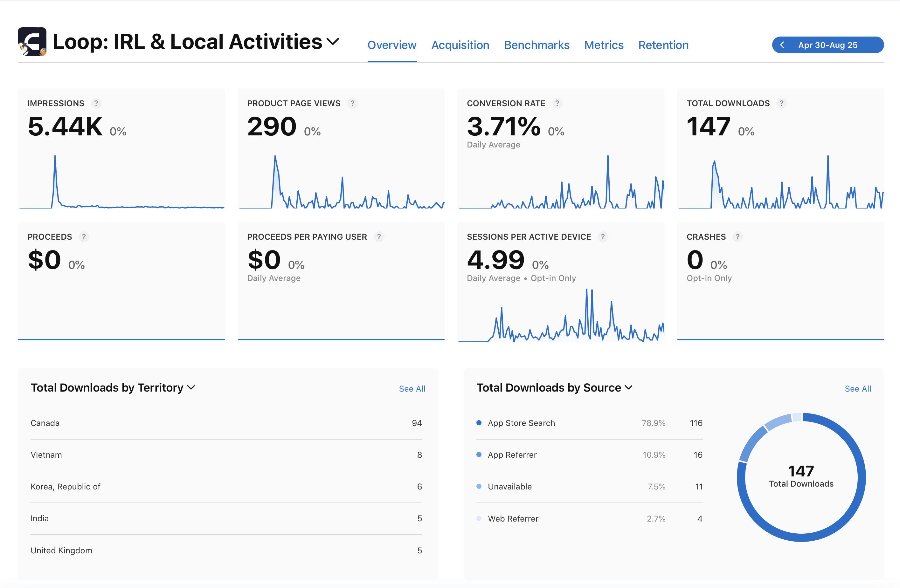Click the Loop app icon in header
Viewport: 900px width, 588px height.
point(32,42)
